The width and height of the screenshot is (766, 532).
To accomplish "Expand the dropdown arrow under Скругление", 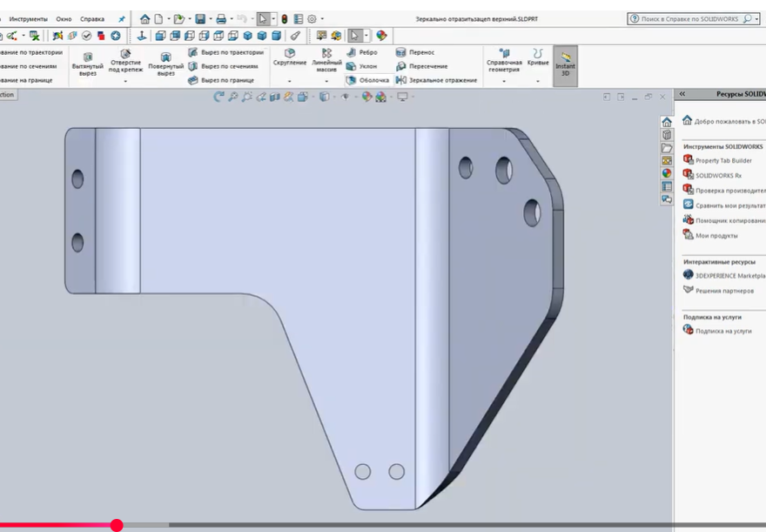I will point(290,81).
